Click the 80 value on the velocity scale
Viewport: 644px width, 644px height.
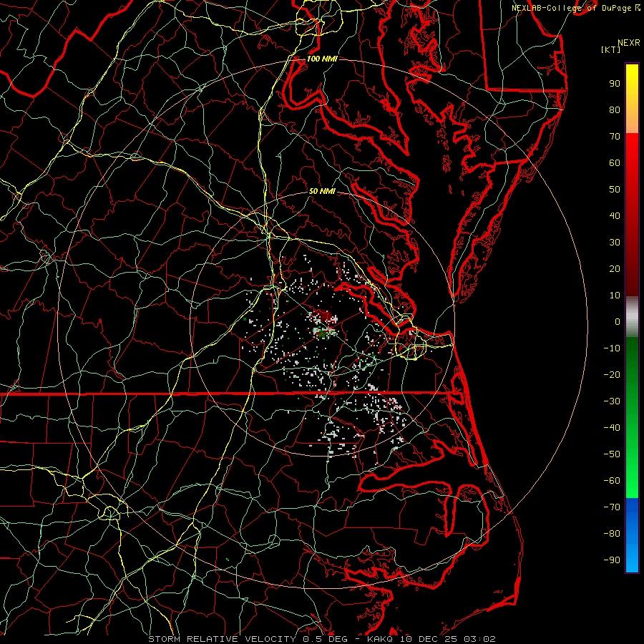[x=615, y=109]
